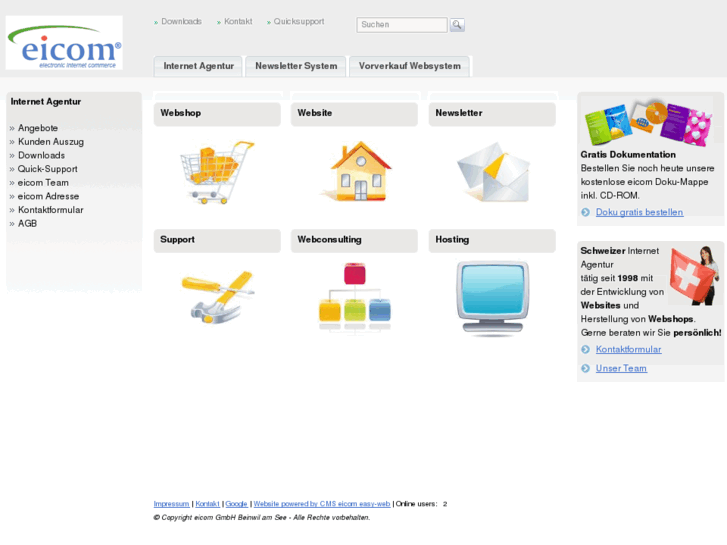This screenshot has height=545, width=727.
Task: Click the Webconsulting heading
Action: click(329, 239)
